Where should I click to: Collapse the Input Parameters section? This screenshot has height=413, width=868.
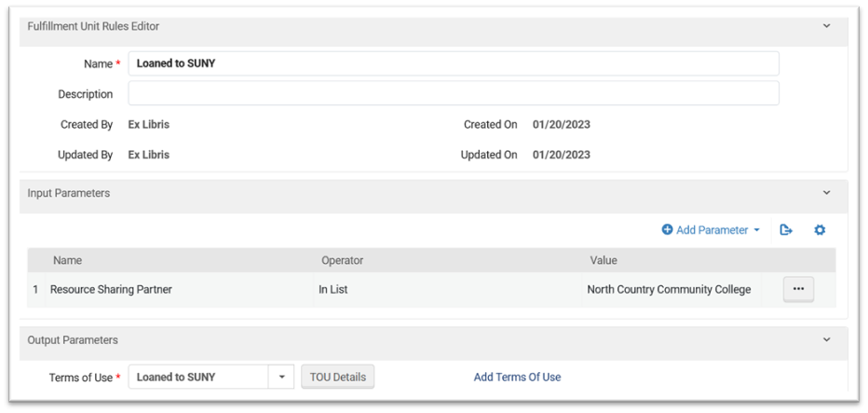click(x=826, y=193)
